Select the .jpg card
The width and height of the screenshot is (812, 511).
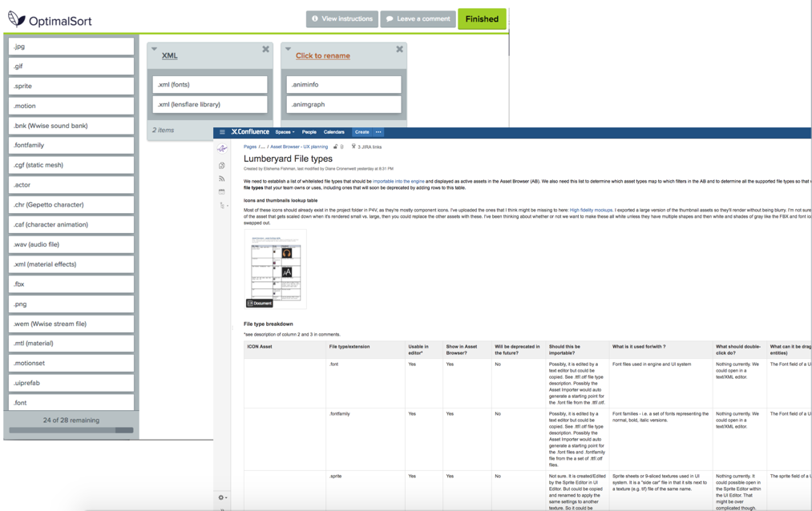pyautogui.click(x=71, y=46)
